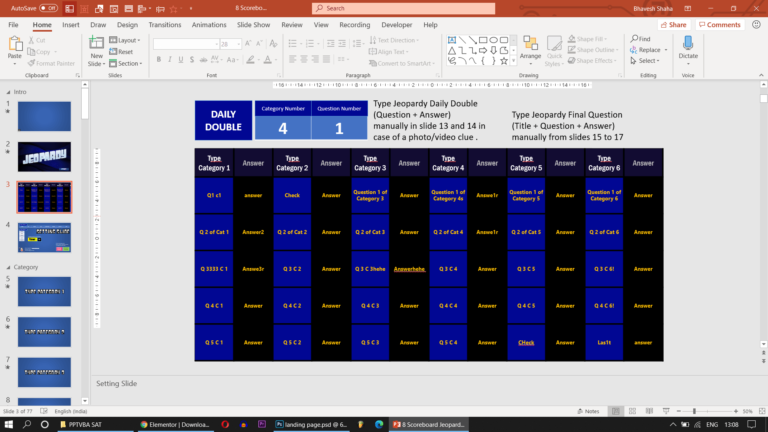Viewport: 768px width, 432px height.
Task: Activate Format Painter
Action: 51,63
